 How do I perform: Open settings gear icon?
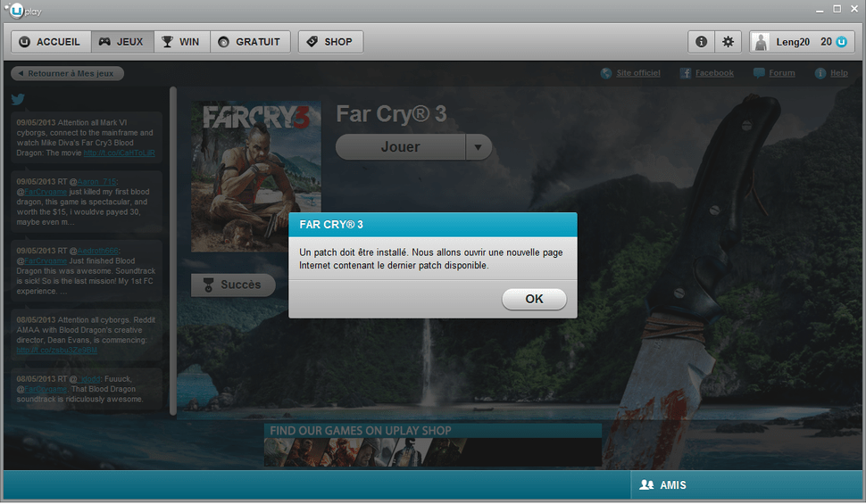click(729, 42)
